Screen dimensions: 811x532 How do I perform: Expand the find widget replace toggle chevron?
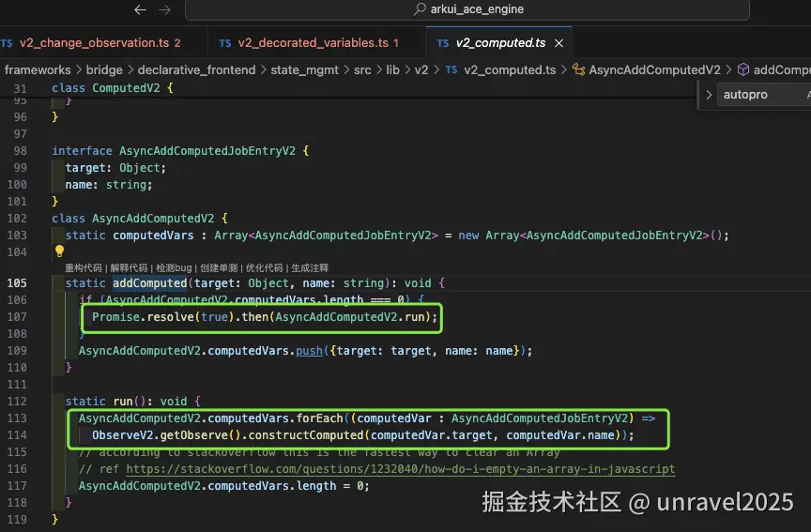(x=709, y=95)
